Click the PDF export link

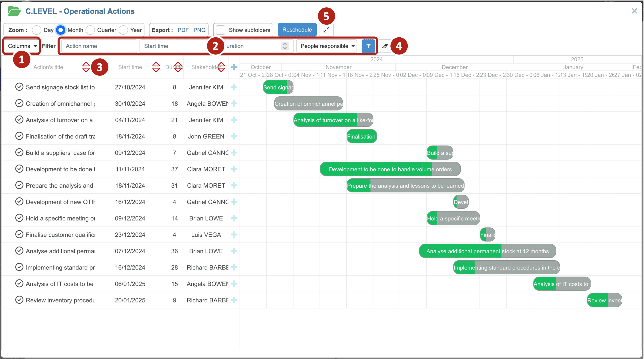[183, 30]
